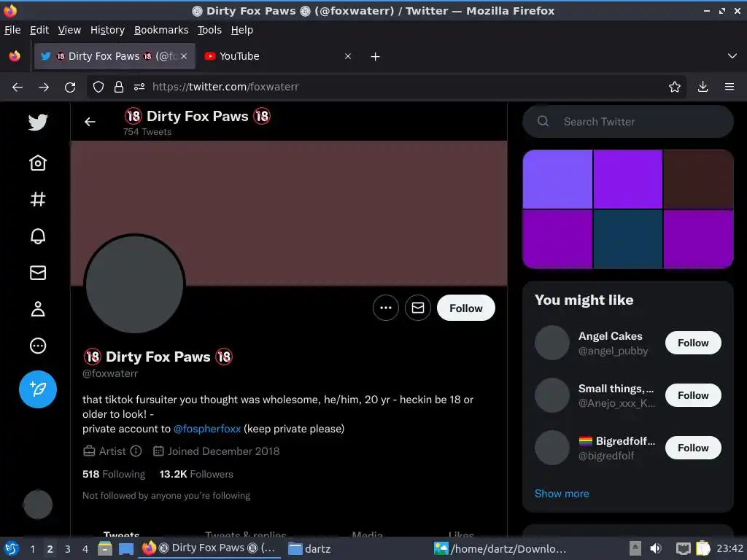Click the Firefox forward navigation arrow

point(44,87)
